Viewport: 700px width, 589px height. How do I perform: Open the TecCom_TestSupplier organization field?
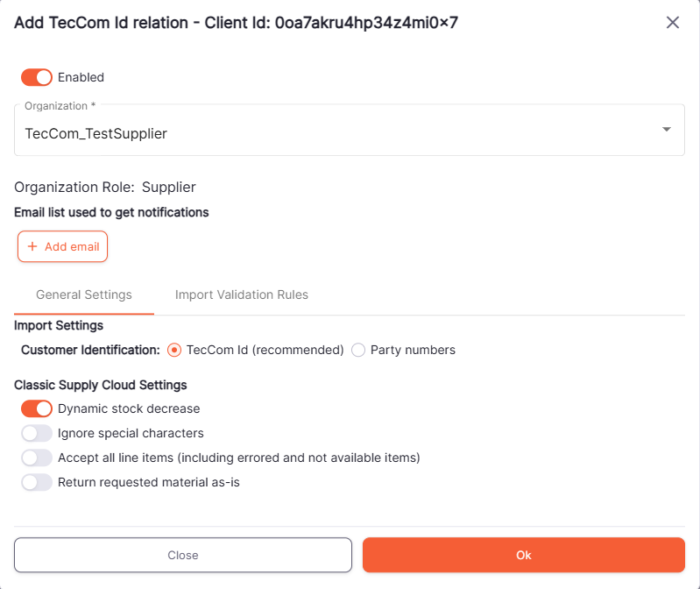click(x=333, y=133)
